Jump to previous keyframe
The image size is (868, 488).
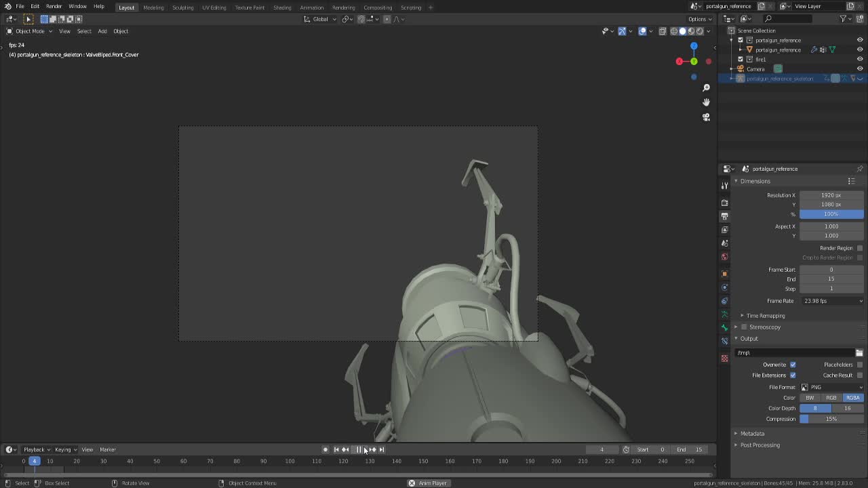346,449
